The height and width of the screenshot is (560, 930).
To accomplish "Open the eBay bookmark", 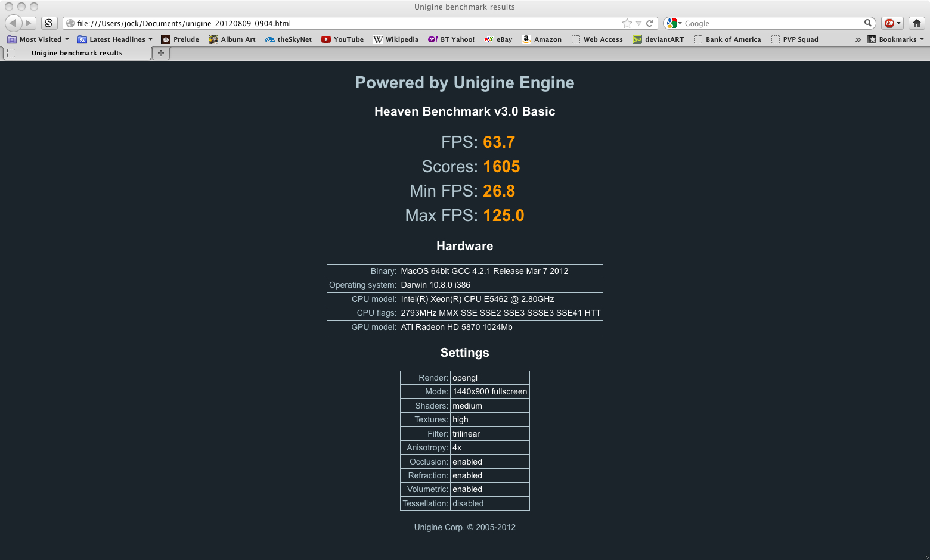I will point(498,39).
